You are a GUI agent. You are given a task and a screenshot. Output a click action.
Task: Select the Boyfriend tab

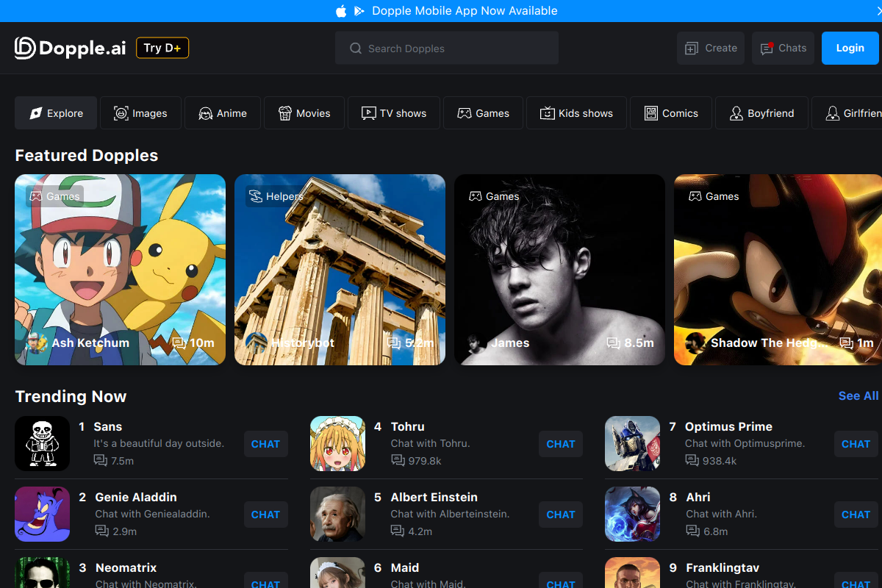pyautogui.click(x=761, y=113)
